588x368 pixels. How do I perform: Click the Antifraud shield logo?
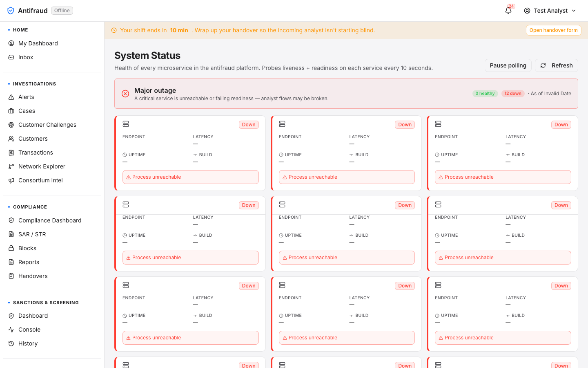coord(11,11)
